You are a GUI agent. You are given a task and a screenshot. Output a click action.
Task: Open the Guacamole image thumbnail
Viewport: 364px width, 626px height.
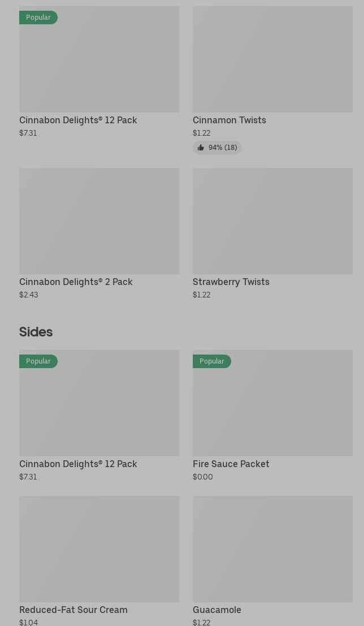(x=272, y=549)
